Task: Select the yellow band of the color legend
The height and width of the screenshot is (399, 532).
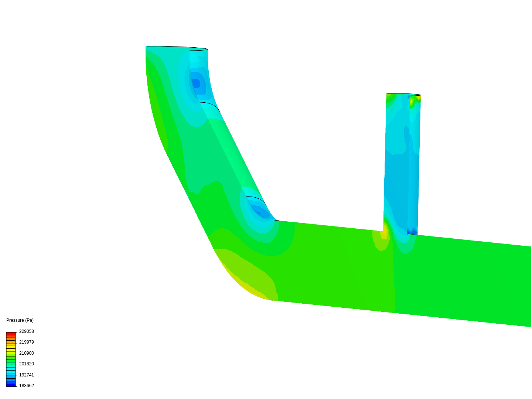Action: tap(11, 350)
